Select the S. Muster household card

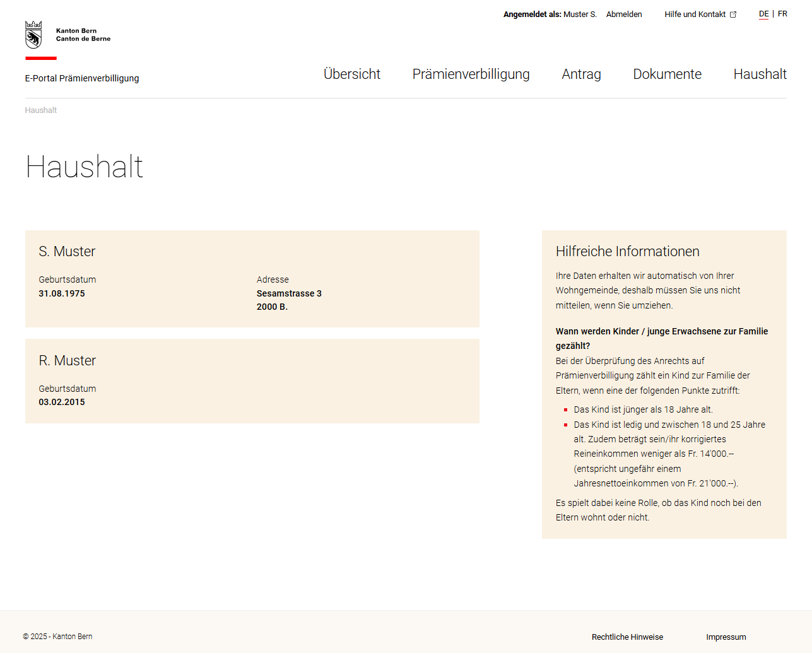[252, 278]
